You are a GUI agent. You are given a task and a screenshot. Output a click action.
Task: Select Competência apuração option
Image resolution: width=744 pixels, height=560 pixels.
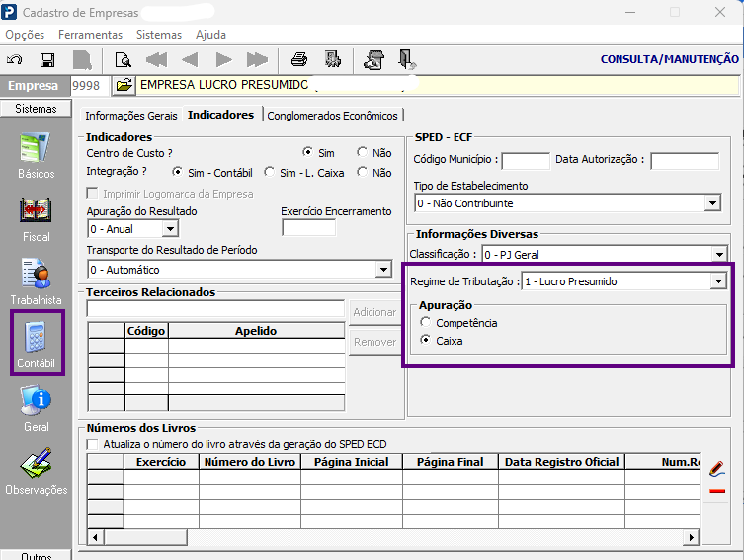[426, 322]
